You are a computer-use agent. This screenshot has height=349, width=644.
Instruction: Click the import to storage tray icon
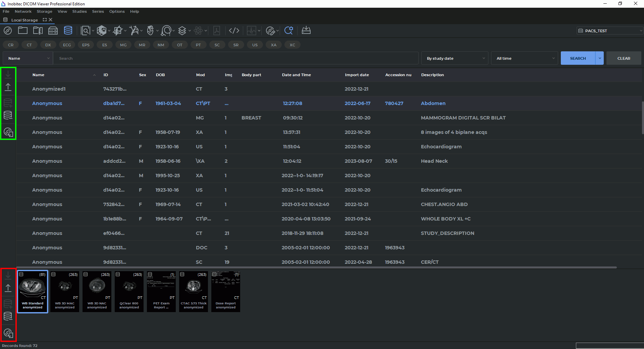(306, 31)
